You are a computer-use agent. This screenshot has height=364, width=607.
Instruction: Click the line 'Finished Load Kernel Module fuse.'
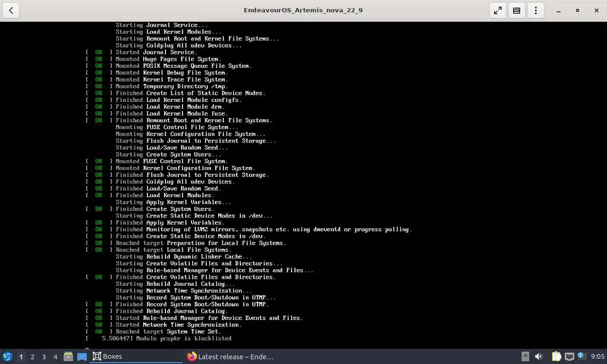tap(172, 113)
